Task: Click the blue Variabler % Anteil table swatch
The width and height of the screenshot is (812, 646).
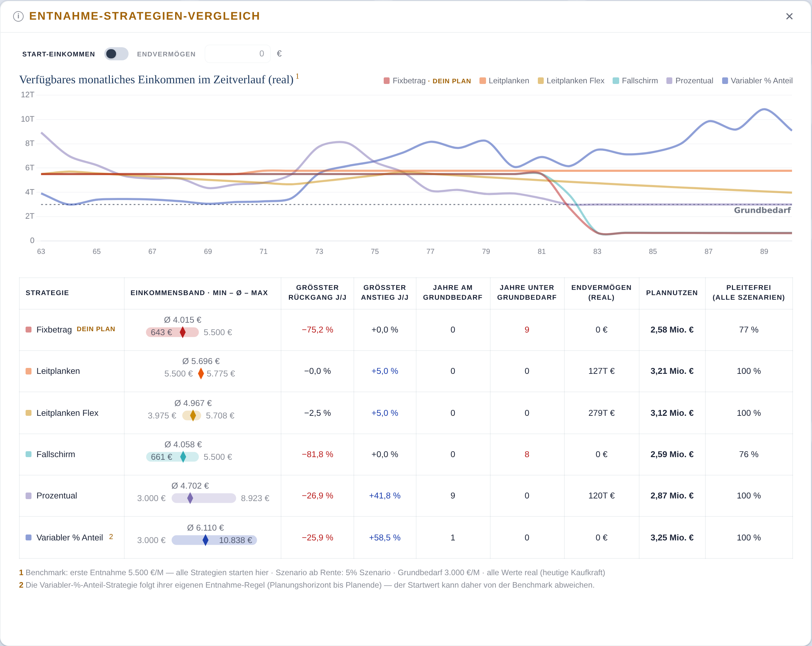Action: pyautogui.click(x=29, y=537)
